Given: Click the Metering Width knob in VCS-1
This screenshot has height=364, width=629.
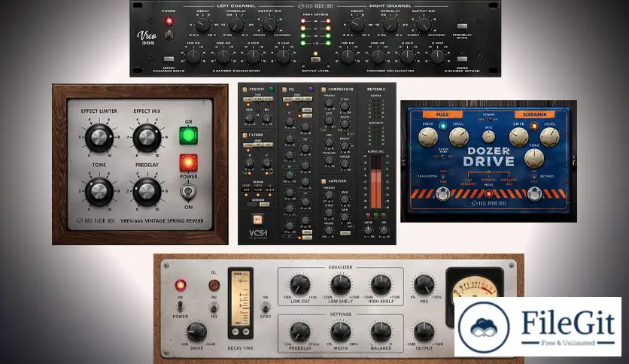Looking at the screenshot, I should 368,230.
